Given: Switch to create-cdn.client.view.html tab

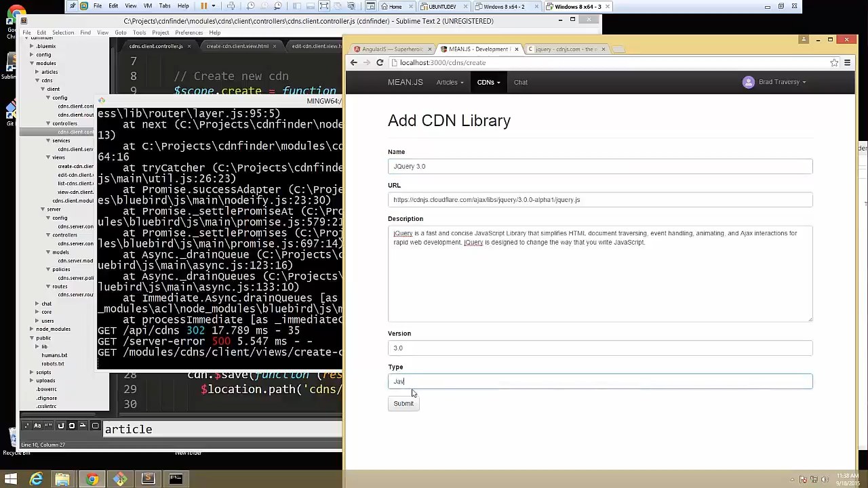Looking at the screenshot, I should click(237, 46).
